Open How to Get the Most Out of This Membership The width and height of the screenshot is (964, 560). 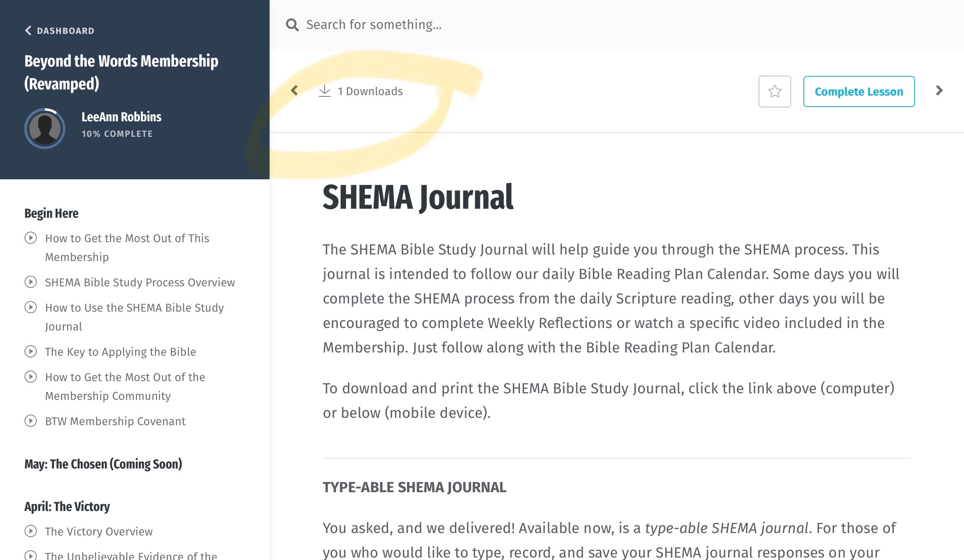tap(127, 248)
